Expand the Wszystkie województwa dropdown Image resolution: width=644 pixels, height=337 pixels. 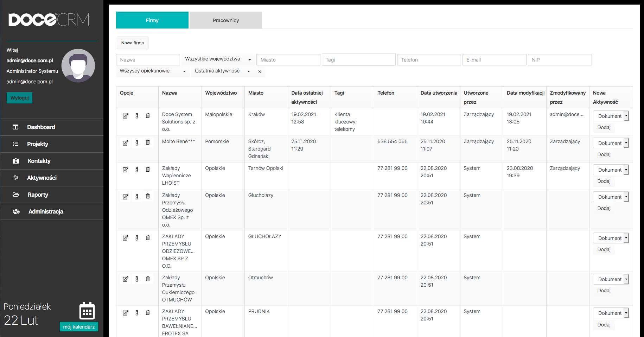[218, 59]
